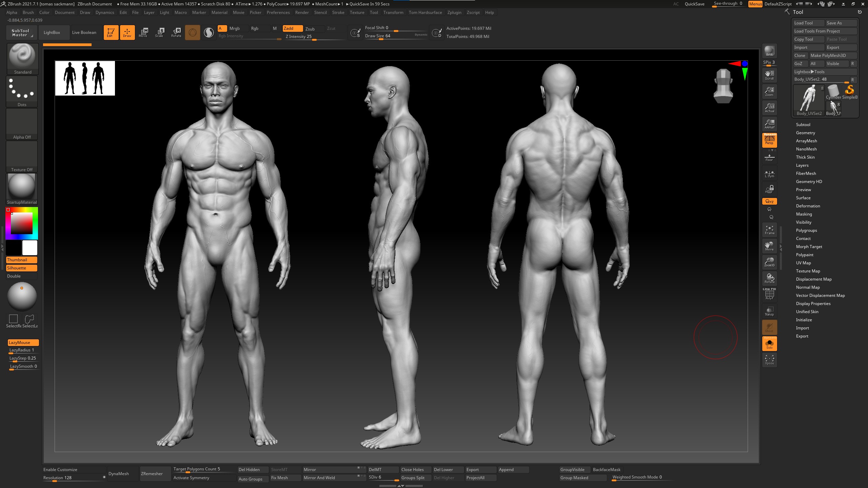Select the Scale tool icon
This screenshot has height=488, width=868.
point(159,33)
